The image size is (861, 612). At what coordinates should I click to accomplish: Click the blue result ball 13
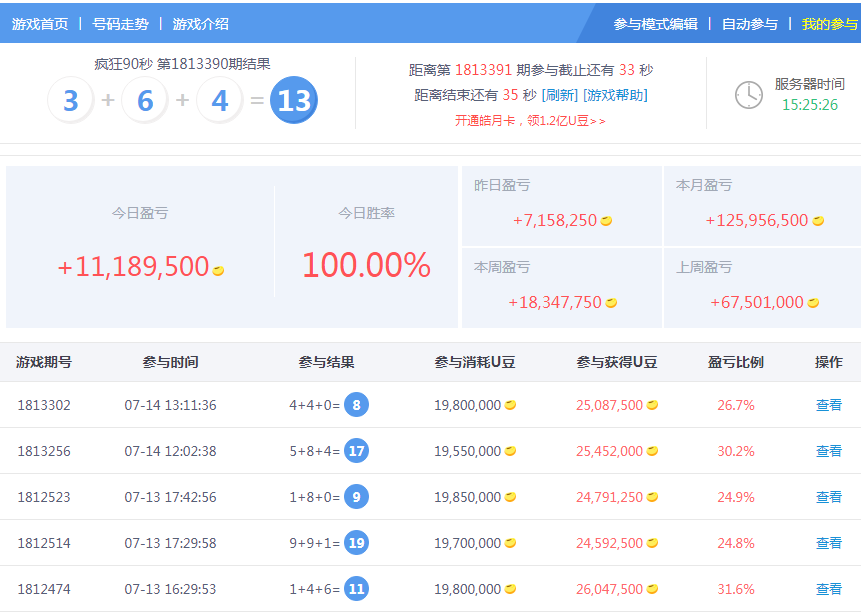pos(294,101)
